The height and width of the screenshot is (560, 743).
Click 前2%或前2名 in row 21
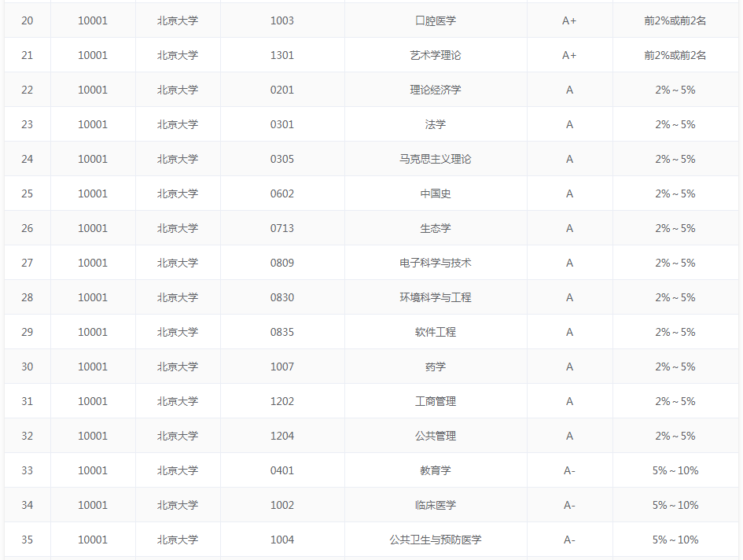tap(675, 56)
